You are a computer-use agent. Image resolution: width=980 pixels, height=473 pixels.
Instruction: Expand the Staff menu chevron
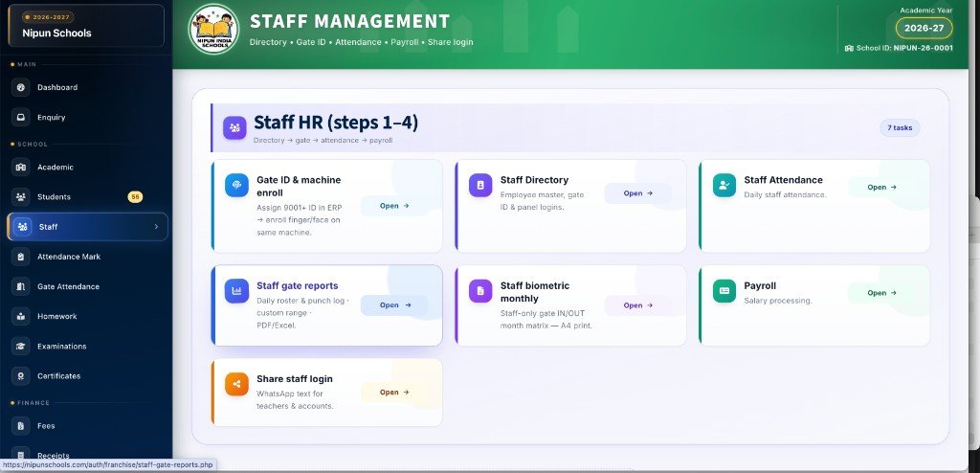pos(156,227)
